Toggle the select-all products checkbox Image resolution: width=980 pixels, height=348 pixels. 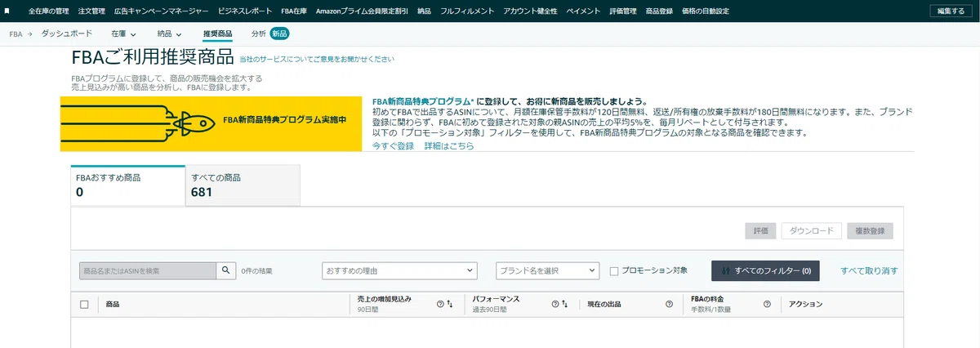tap(84, 304)
